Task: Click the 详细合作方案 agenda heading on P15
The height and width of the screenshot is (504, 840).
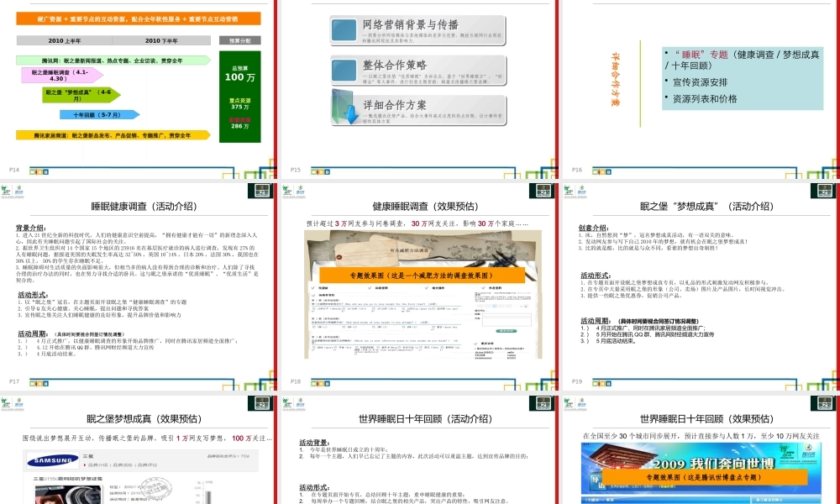Action: tap(395, 104)
